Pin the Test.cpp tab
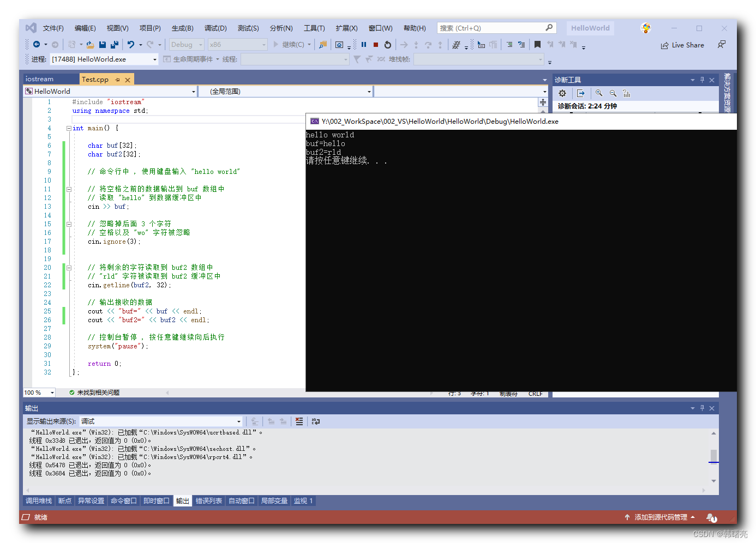Viewport: 756px width, 543px height. (118, 80)
